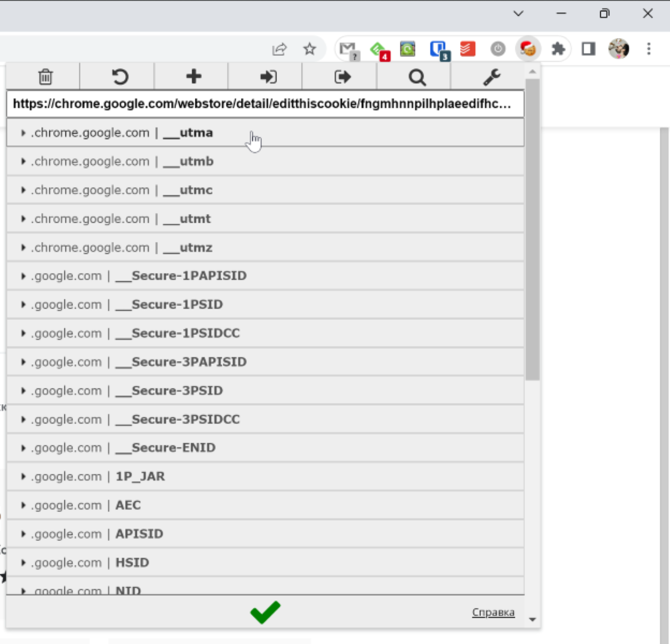Click the scrollbar up arrow in popup
The width and height of the screenshot is (670, 644).
(x=532, y=71)
